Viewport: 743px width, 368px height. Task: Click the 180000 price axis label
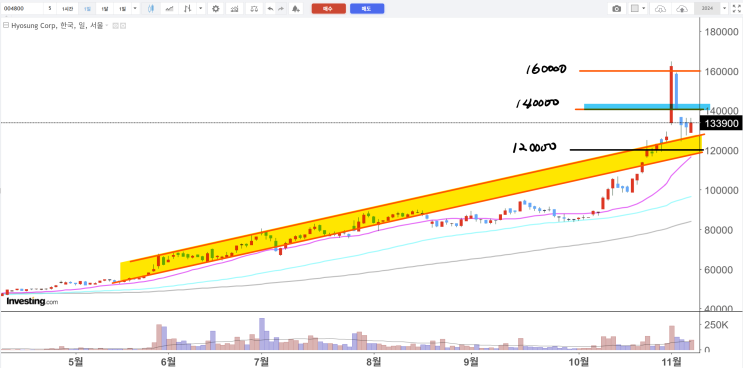(x=722, y=31)
